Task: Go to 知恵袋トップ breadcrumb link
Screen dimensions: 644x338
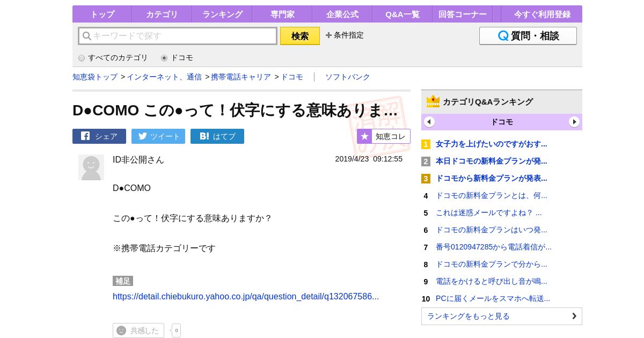Action: (95, 77)
